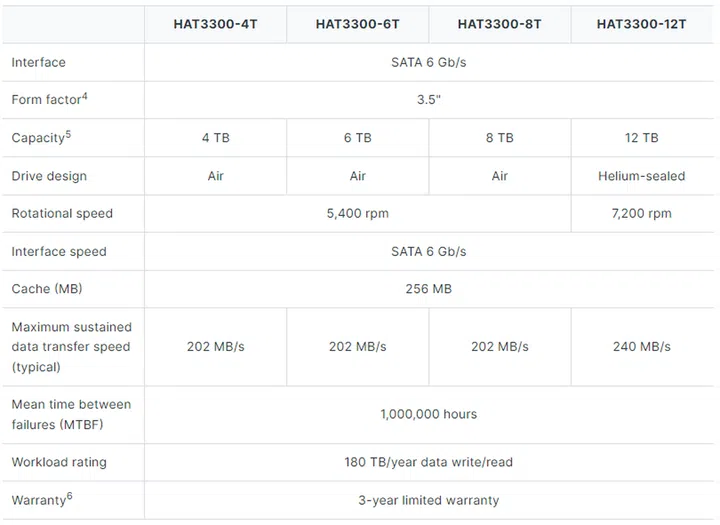Viewport: 720px width, 525px height.
Task: Select the Helium-sealed drive design cell
Action: 641,176
